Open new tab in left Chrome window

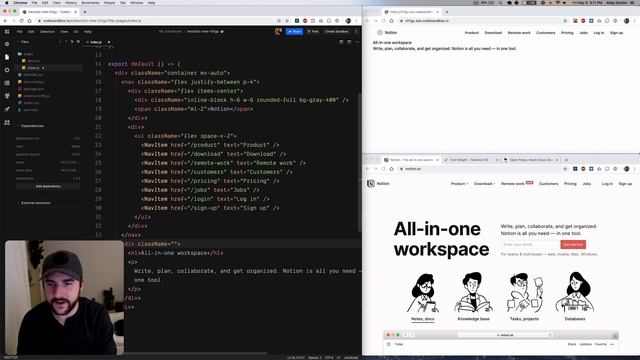[x=85, y=12]
